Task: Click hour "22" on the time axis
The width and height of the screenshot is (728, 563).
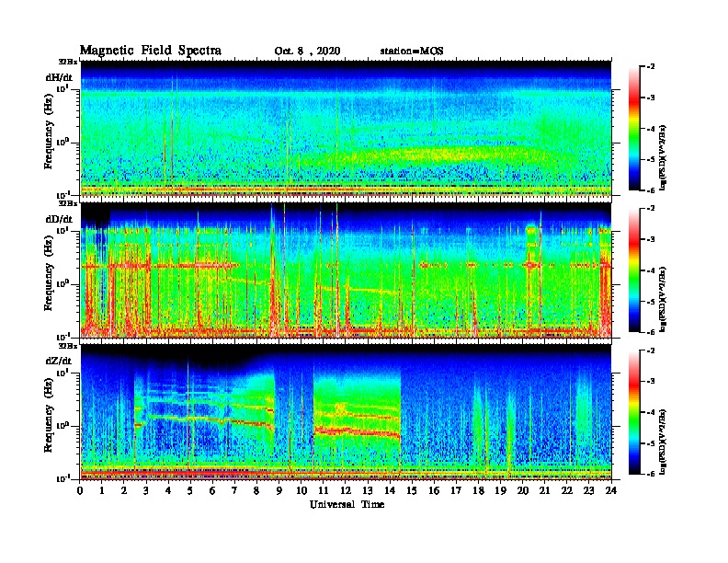Action: coord(567,490)
